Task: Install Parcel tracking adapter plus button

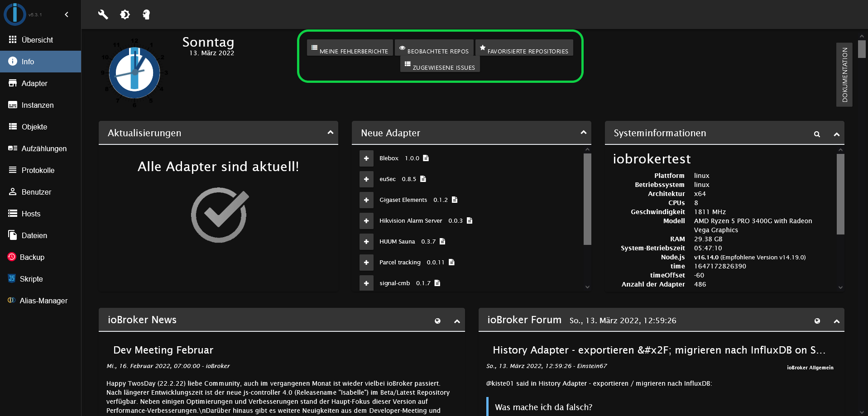Action: [x=366, y=263]
